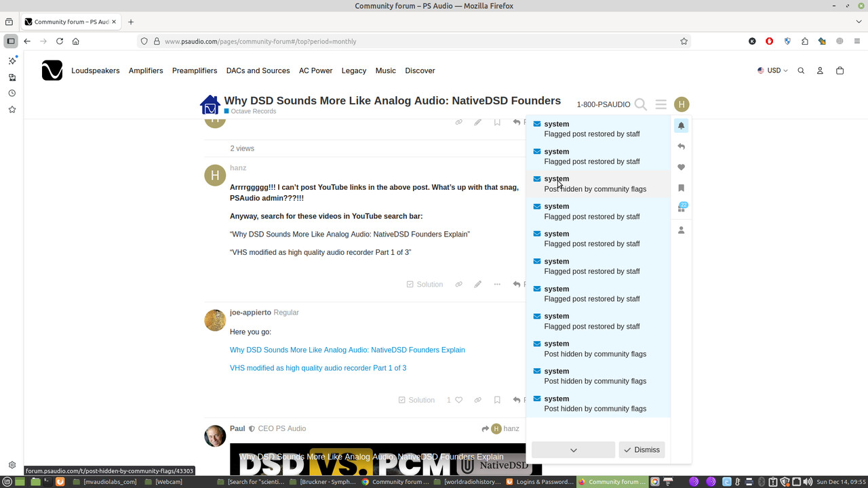Open the forum hamburger menu
Screen dimensions: 868x488
pyautogui.click(x=661, y=104)
